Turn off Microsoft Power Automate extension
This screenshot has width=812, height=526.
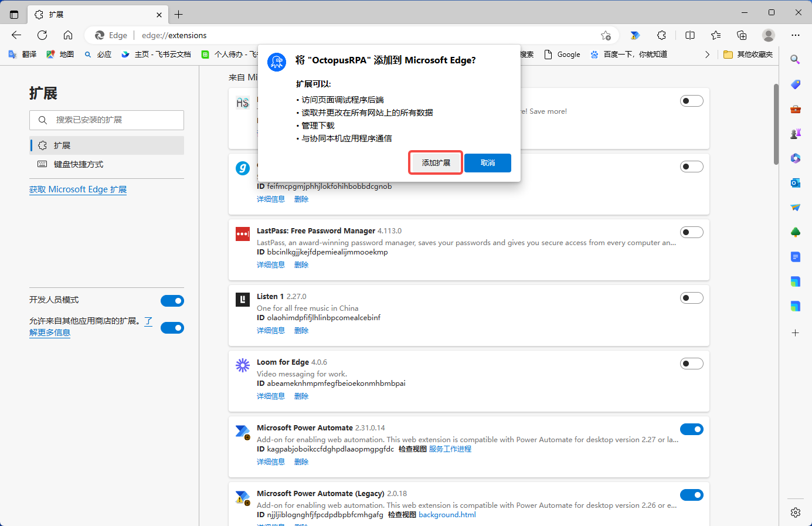pos(692,429)
